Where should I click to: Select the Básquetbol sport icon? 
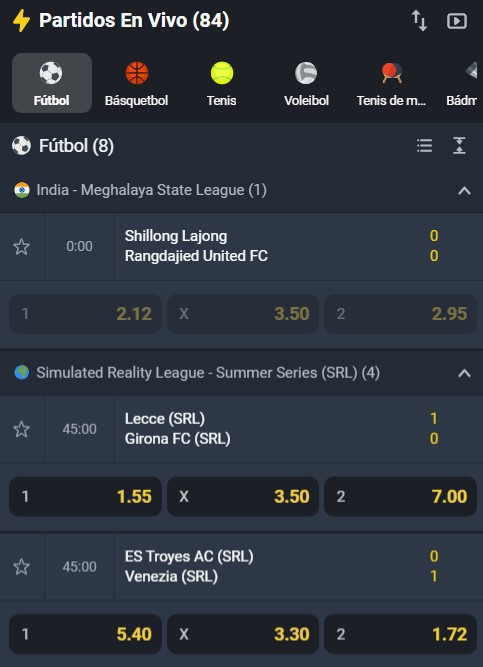pos(137,73)
